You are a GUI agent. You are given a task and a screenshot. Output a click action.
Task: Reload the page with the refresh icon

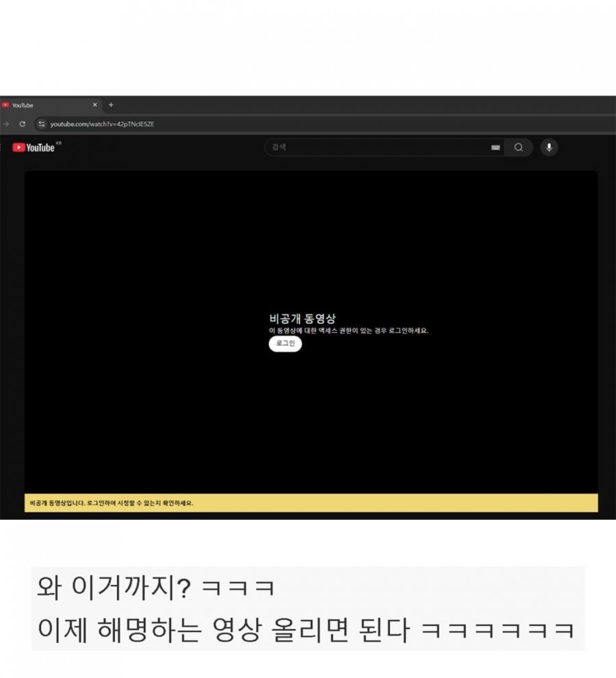23,124
